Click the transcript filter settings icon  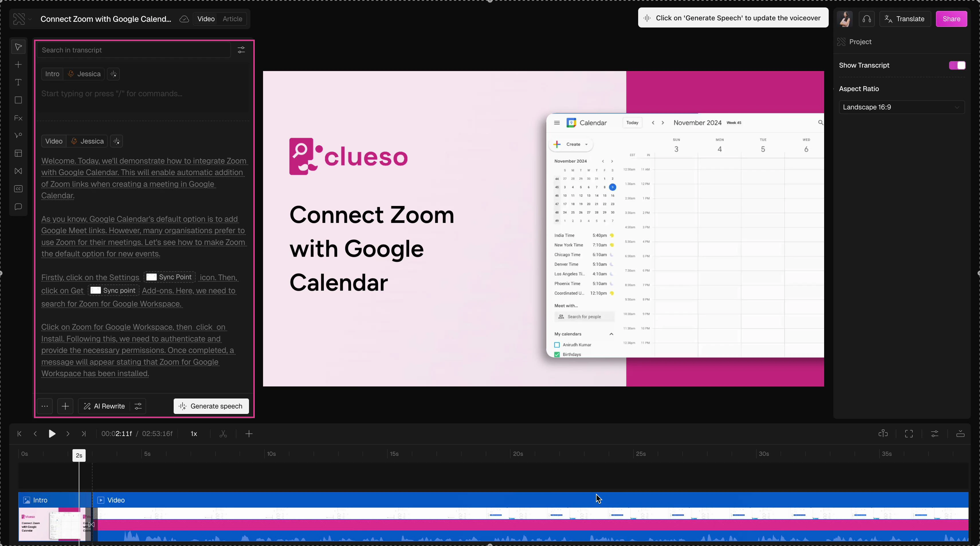pyautogui.click(x=241, y=50)
